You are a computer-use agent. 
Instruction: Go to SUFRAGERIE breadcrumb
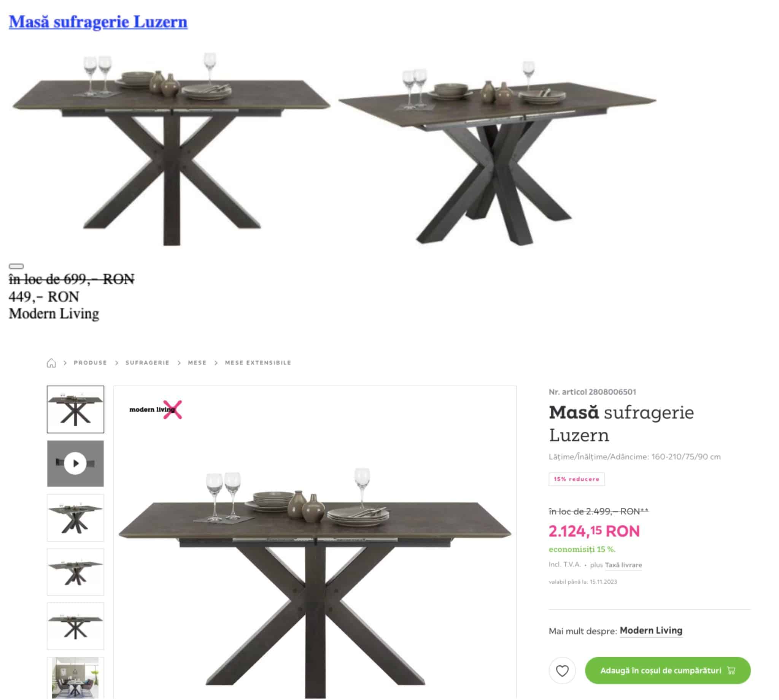pyautogui.click(x=148, y=363)
